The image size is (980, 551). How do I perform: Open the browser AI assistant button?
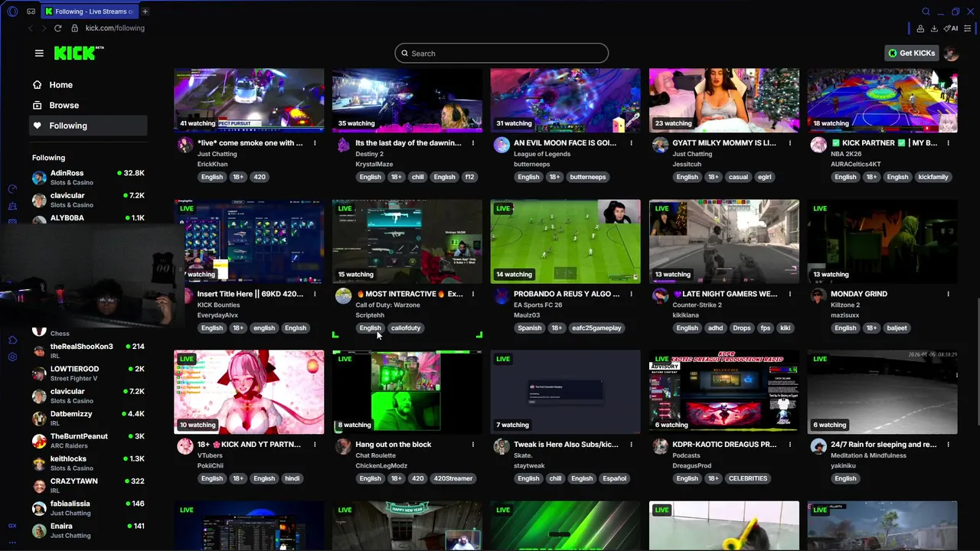pos(951,28)
